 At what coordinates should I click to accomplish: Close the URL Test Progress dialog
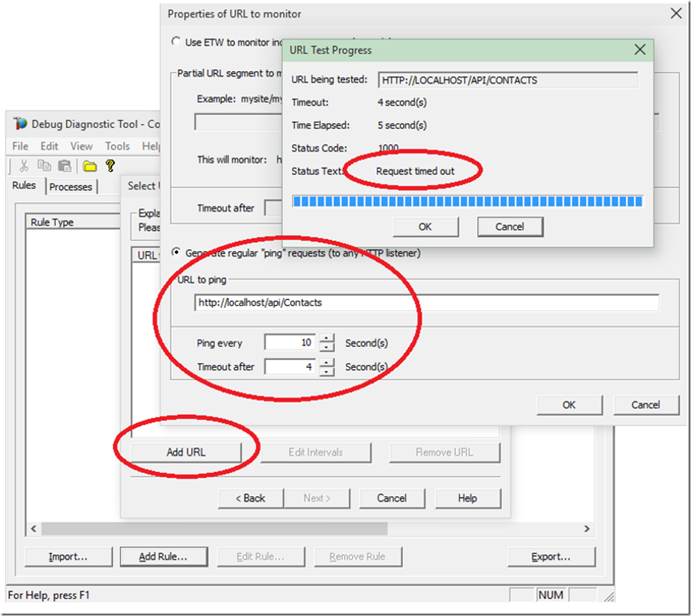640,49
